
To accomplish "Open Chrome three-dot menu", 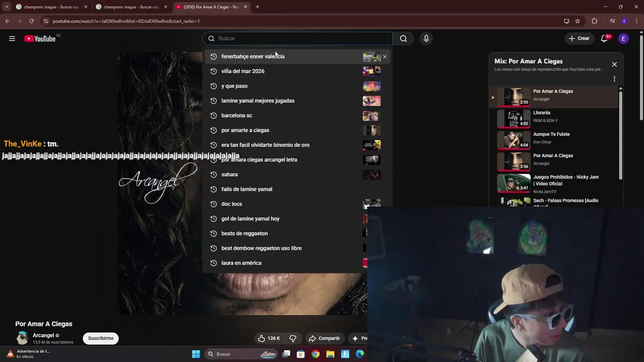I will pos(636,21).
